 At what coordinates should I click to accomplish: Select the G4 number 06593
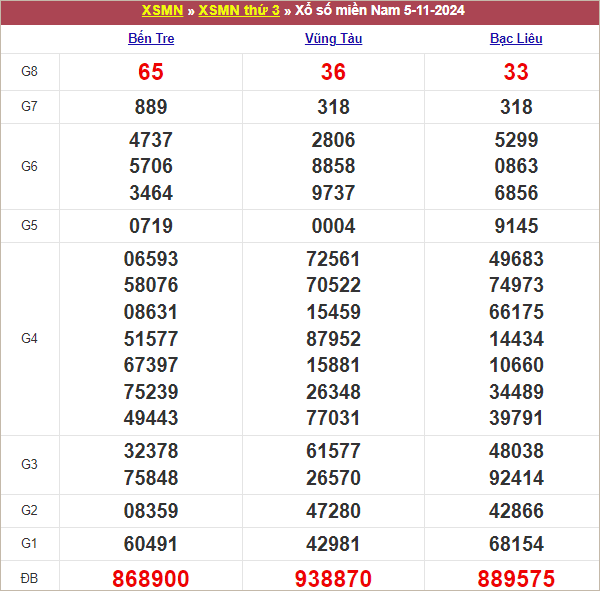point(151,259)
